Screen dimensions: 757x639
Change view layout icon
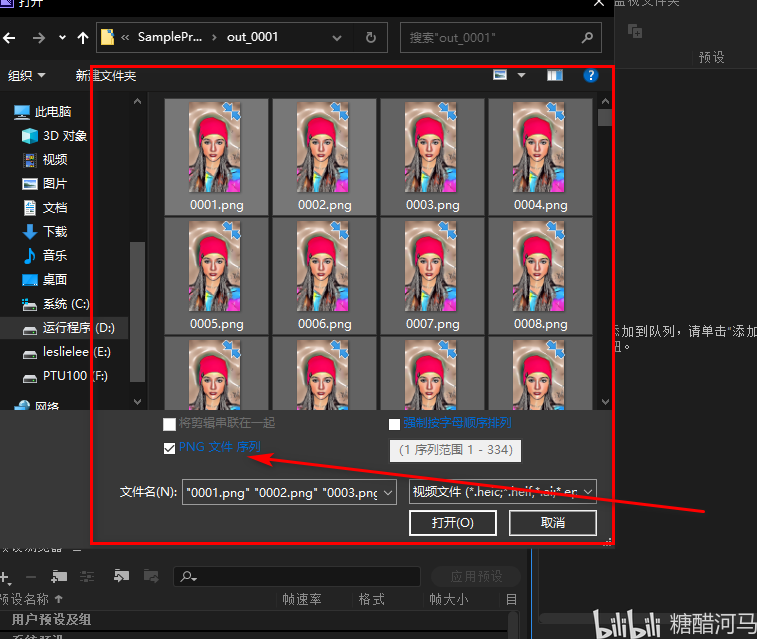pos(500,75)
